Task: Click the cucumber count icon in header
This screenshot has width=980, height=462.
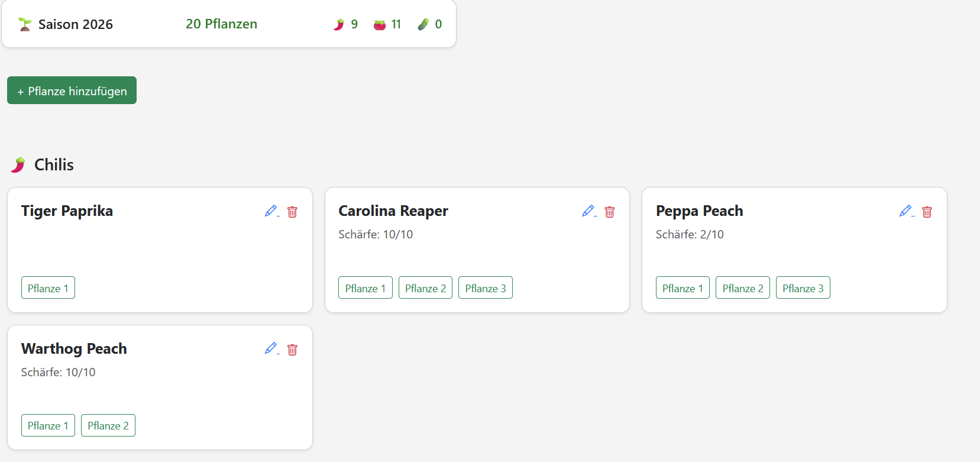Action: [423, 24]
